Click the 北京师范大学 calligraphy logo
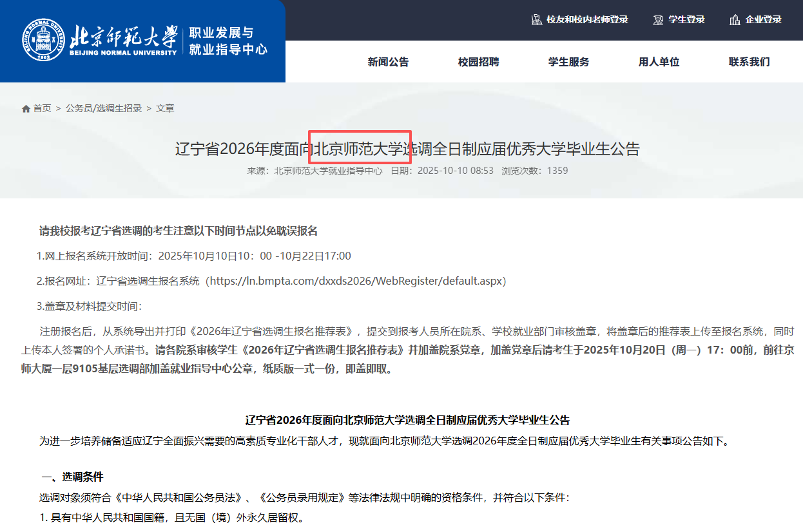803x532 pixels. click(x=122, y=37)
